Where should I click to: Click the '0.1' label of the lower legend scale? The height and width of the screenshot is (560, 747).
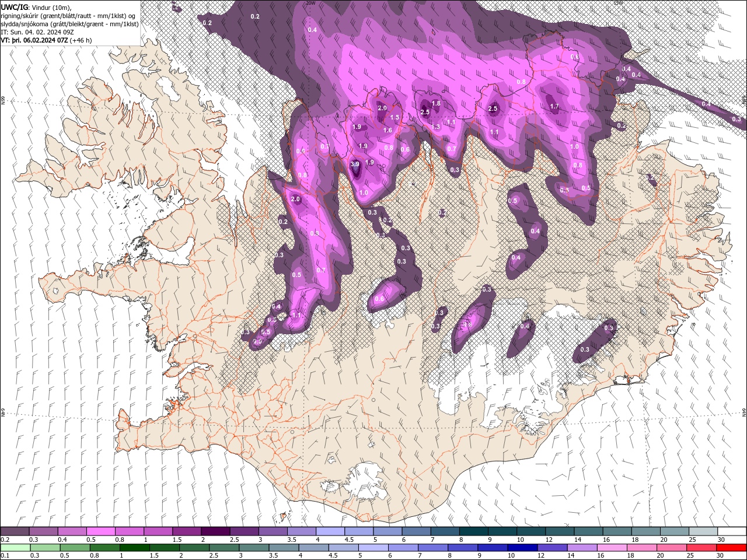pyautogui.click(x=5, y=556)
